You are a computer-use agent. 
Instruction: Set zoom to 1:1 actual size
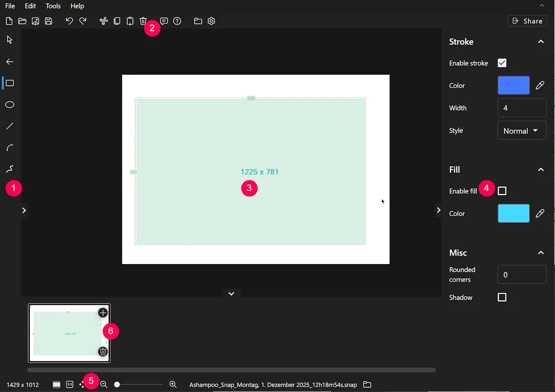point(69,384)
